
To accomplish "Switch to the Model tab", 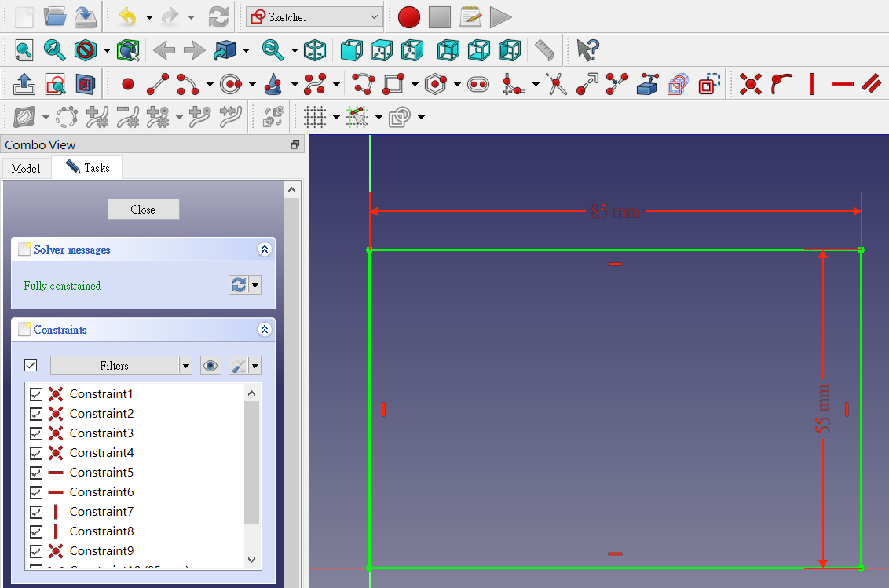I will (x=26, y=169).
